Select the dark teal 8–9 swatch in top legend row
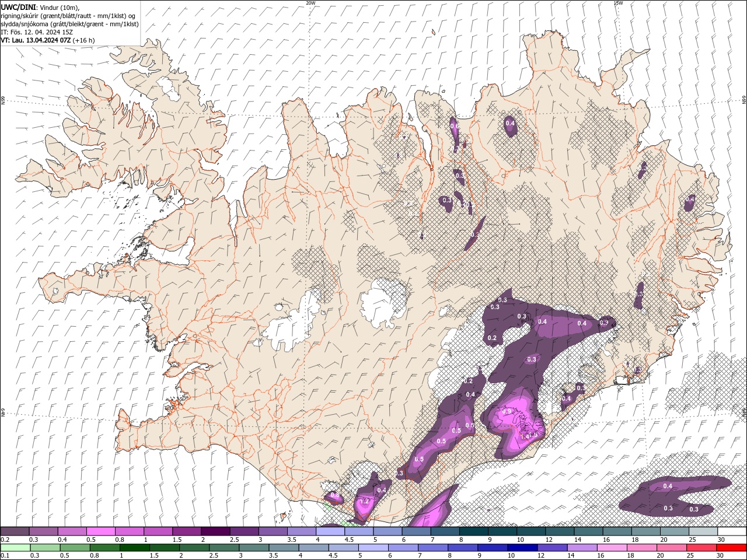This screenshot has height=560, width=747. pyautogui.click(x=474, y=531)
